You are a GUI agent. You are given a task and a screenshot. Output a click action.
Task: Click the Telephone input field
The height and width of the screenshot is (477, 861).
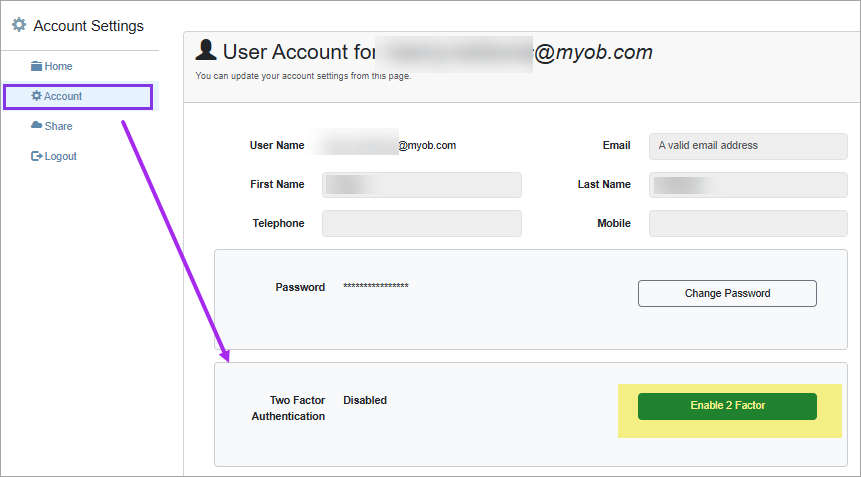click(422, 223)
